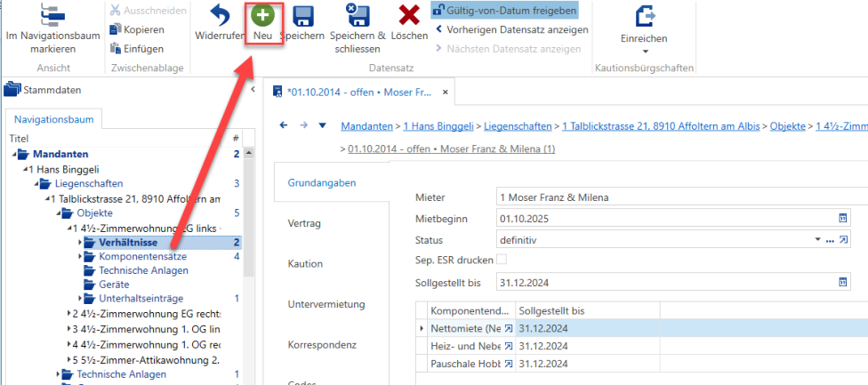The image size is (868, 385).
Task: Click tree scrollbar up arrow
Action: [x=248, y=153]
